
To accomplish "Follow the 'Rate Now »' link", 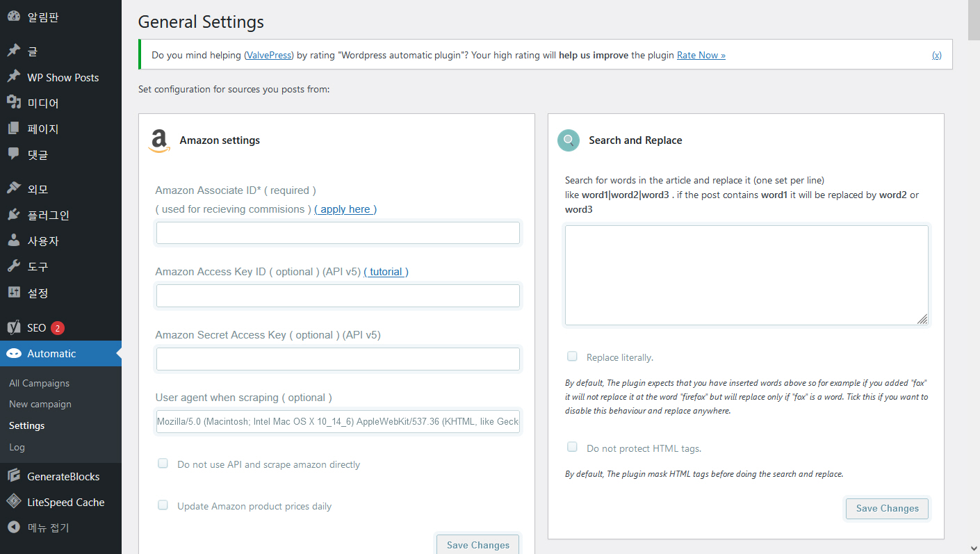I will [x=701, y=55].
